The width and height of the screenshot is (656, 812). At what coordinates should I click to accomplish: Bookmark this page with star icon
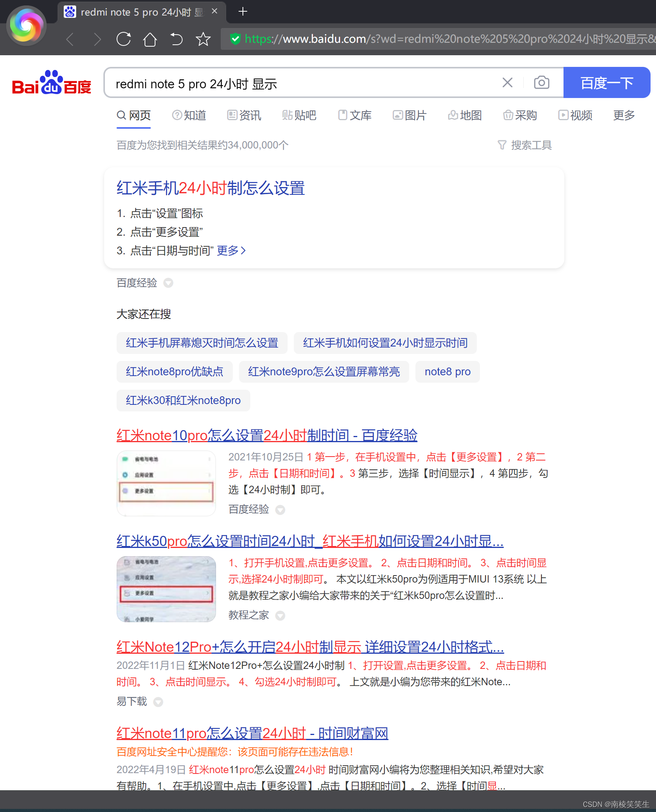coord(203,39)
